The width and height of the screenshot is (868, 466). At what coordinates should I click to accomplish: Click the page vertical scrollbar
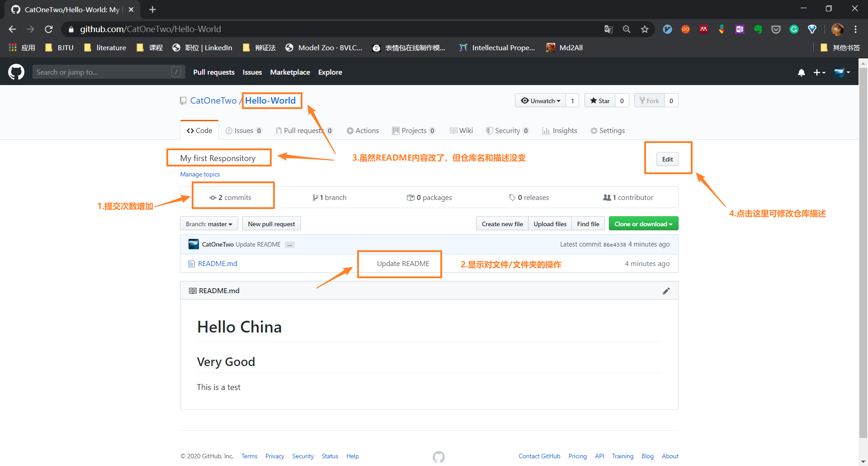click(863, 253)
